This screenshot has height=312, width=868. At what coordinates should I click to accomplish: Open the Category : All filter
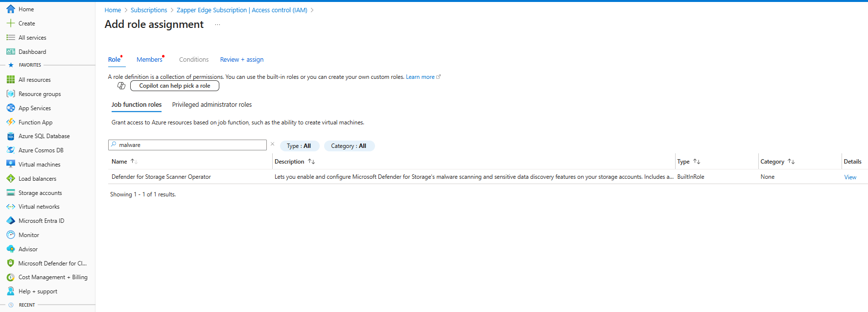tap(349, 146)
